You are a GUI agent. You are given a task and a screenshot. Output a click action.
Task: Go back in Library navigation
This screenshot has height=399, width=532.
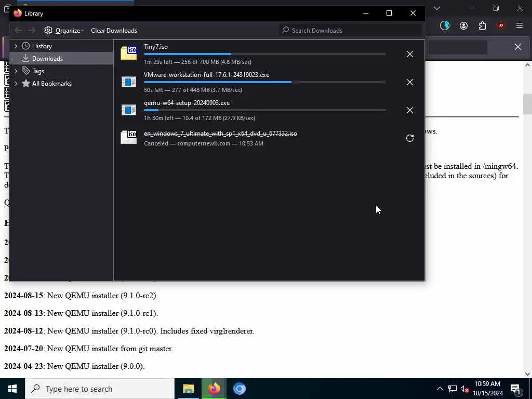pyautogui.click(x=18, y=31)
